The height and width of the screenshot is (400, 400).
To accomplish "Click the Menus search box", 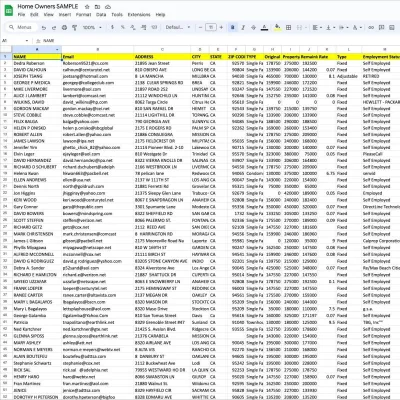I will [21, 27].
